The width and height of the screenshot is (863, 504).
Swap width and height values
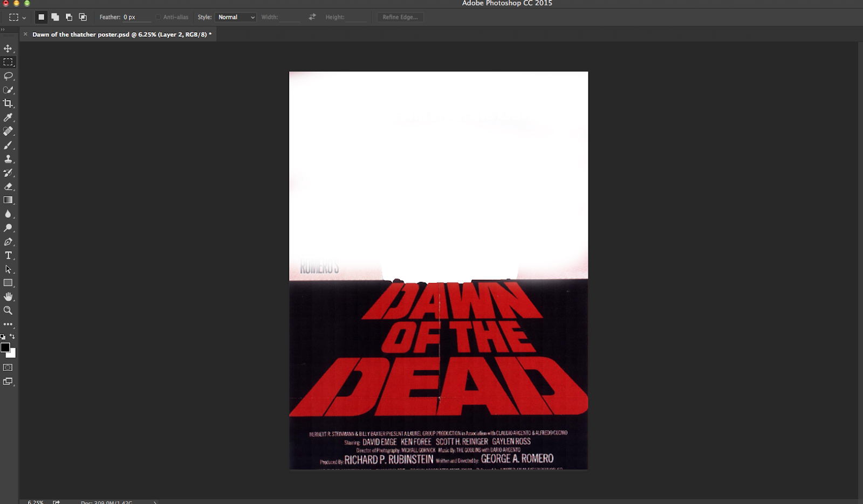(312, 17)
